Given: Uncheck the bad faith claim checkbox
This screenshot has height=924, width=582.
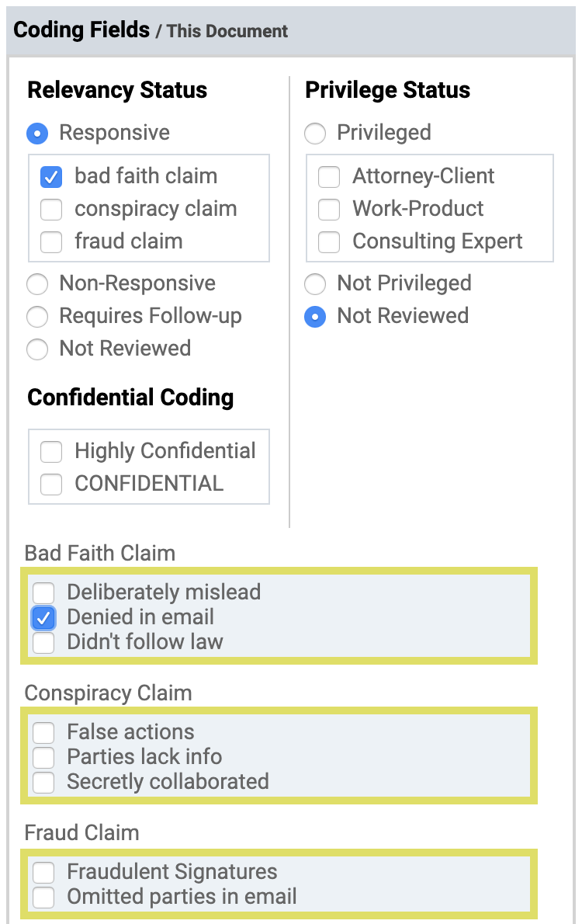Looking at the screenshot, I should click(x=51, y=177).
